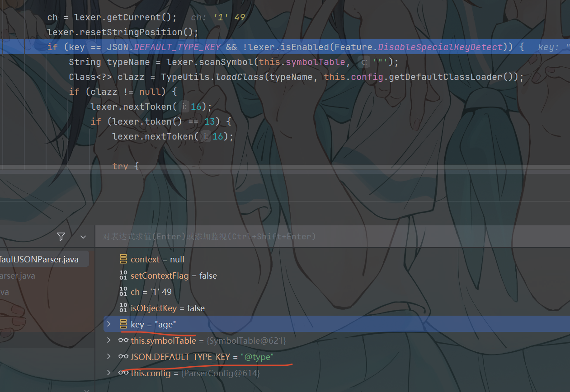Click the code line ch = lexer.getCurrent();

coord(112,17)
